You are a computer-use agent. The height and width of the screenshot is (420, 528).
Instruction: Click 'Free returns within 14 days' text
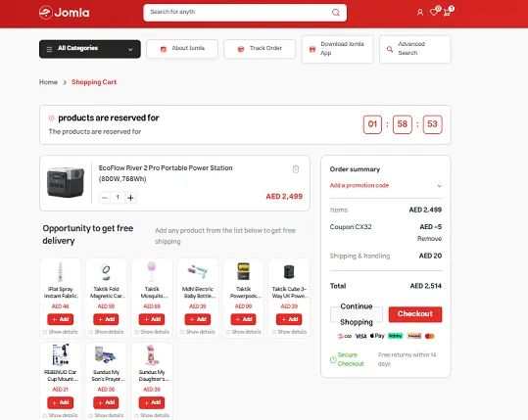pyautogui.click(x=408, y=359)
